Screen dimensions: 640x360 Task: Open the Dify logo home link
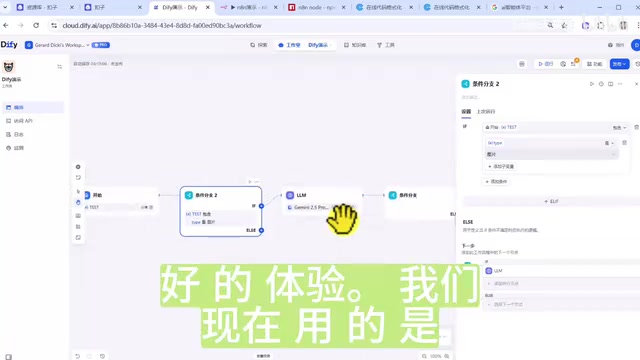pyautogui.click(x=9, y=44)
